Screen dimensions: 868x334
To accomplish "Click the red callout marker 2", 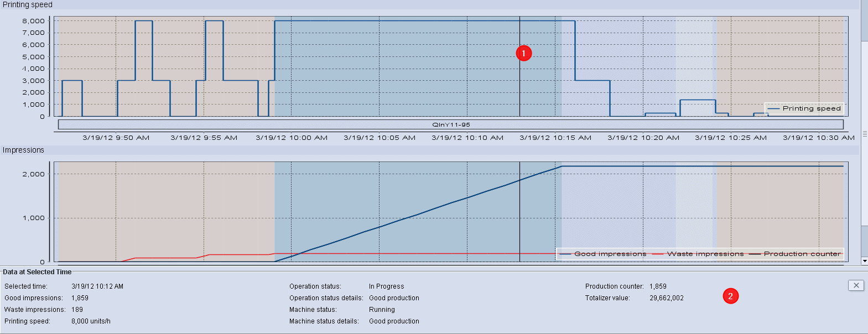I will tap(730, 296).
